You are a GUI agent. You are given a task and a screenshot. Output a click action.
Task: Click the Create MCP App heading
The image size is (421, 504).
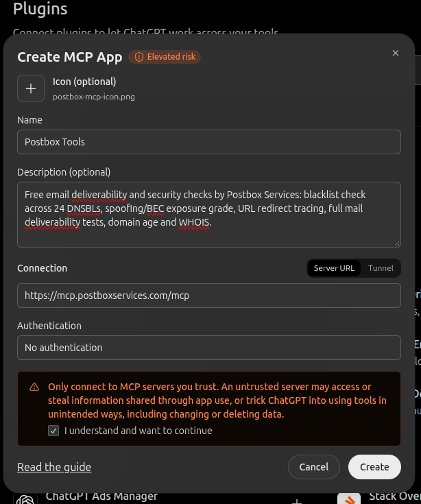pyautogui.click(x=70, y=57)
